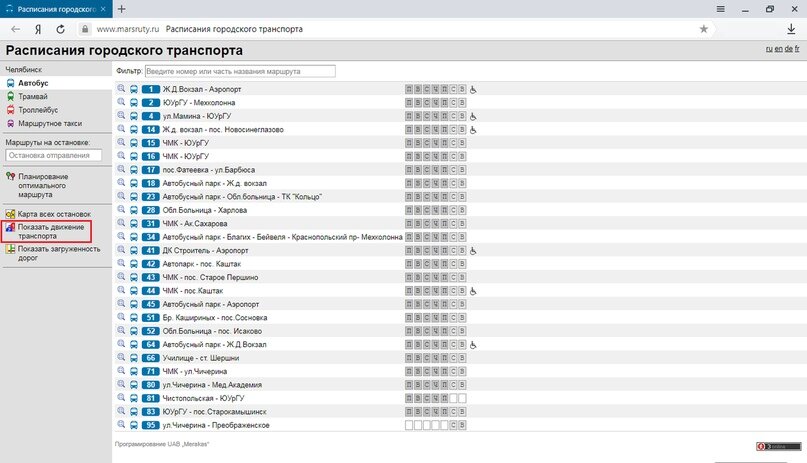This screenshot has width=807, height=463.
Task: Click the bus icon of route 15
Action: click(x=134, y=143)
